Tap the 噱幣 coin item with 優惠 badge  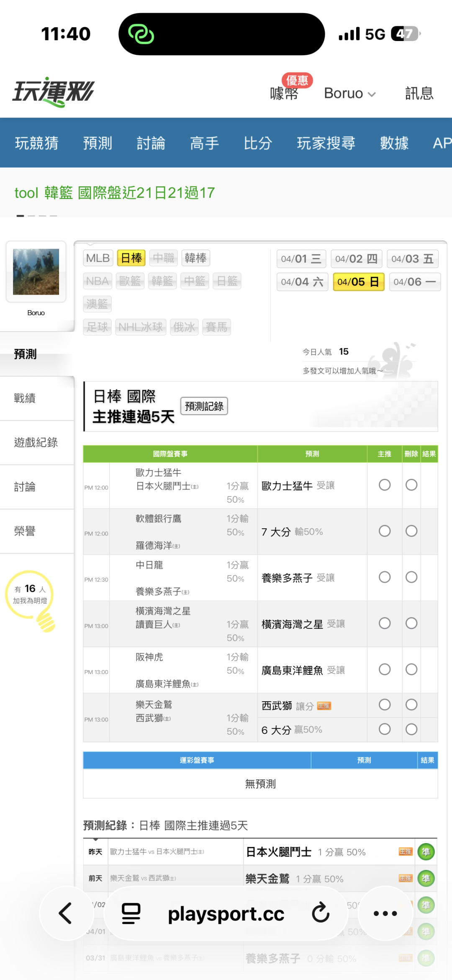tap(285, 92)
